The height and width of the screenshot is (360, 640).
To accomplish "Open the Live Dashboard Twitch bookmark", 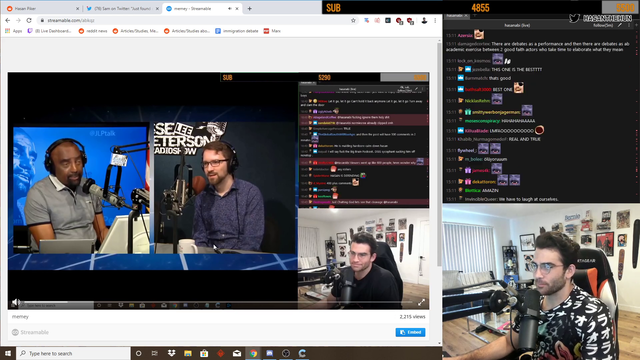I will coord(49,31).
